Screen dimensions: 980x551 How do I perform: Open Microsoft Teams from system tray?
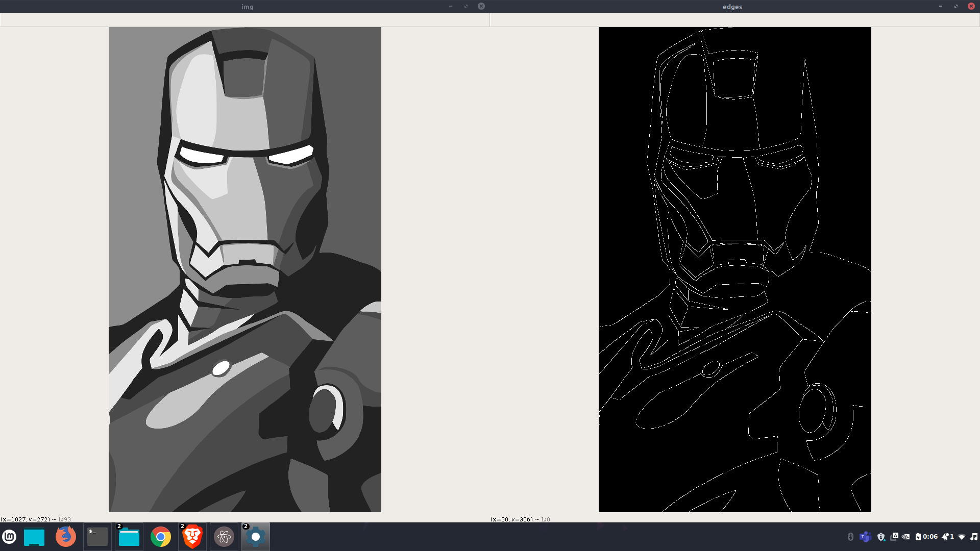tap(865, 537)
